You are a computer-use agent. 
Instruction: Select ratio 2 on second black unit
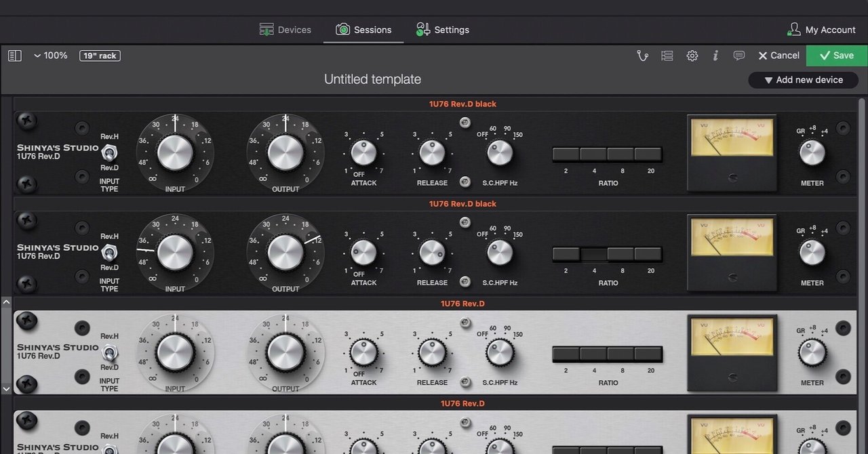[566, 254]
